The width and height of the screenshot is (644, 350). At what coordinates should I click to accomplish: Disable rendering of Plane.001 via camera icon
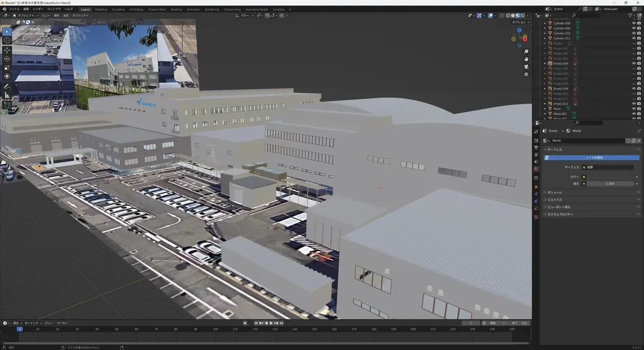(x=639, y=114)
